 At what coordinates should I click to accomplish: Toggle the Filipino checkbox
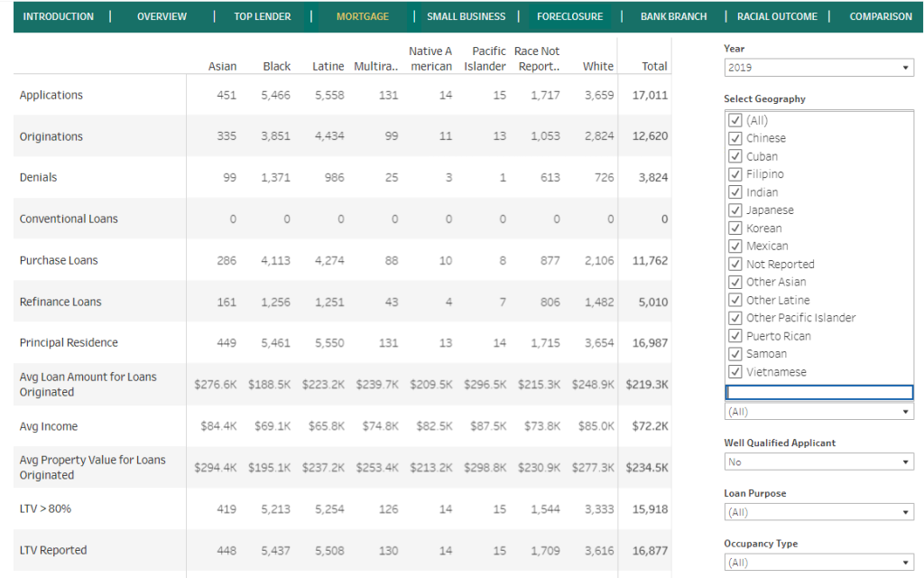[735, 174]
